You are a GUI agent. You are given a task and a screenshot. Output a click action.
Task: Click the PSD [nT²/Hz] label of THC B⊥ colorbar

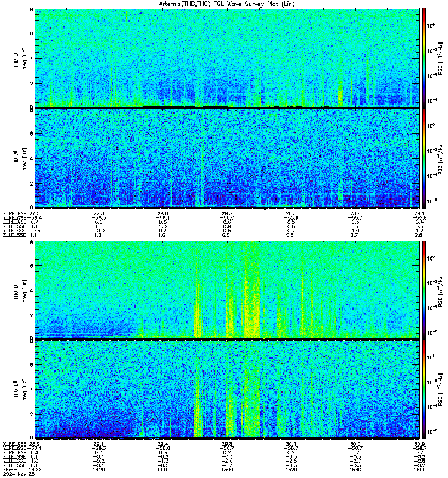[x=440, y=291]
